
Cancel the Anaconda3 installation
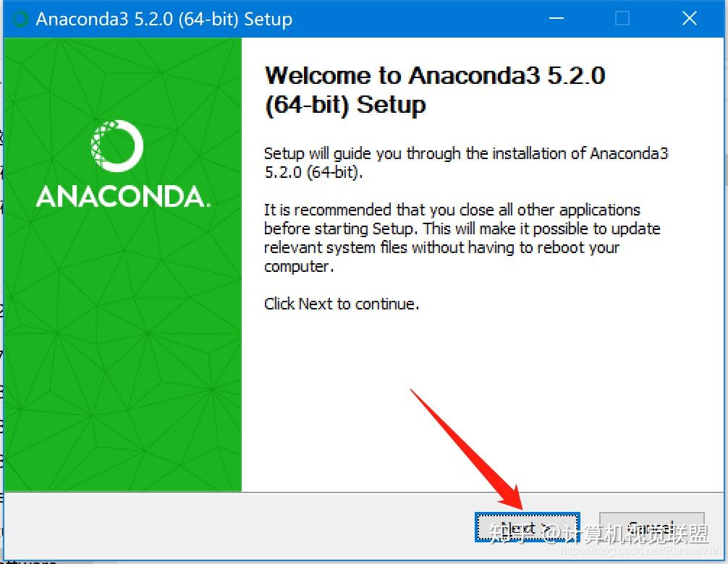click(652, 527)
